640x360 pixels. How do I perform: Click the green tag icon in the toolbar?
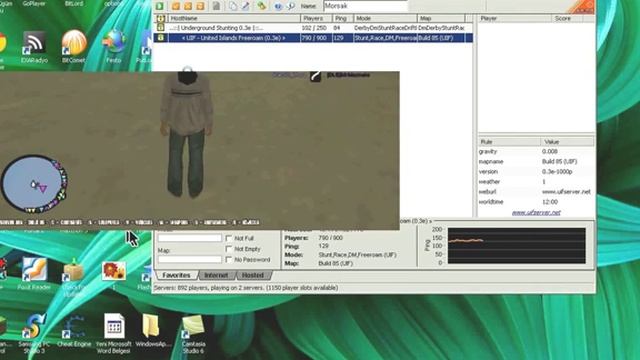[262, 6]
